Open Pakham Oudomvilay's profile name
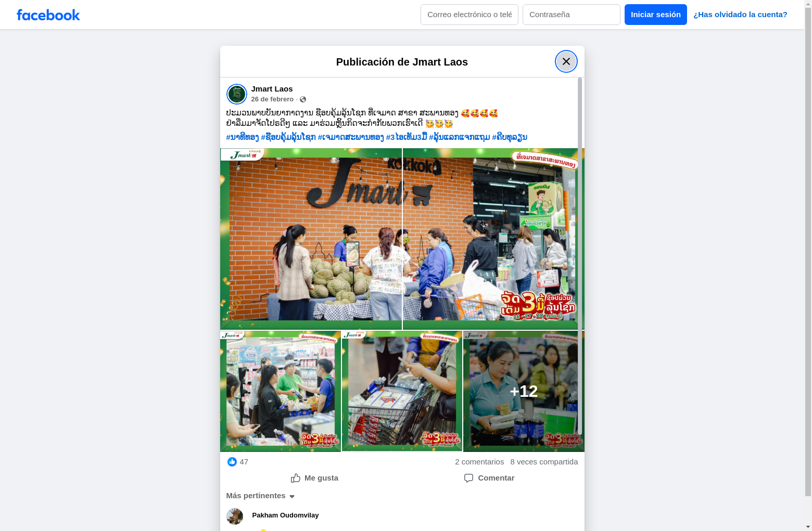This screenshot has height=531, width=812. click(285, 515)
